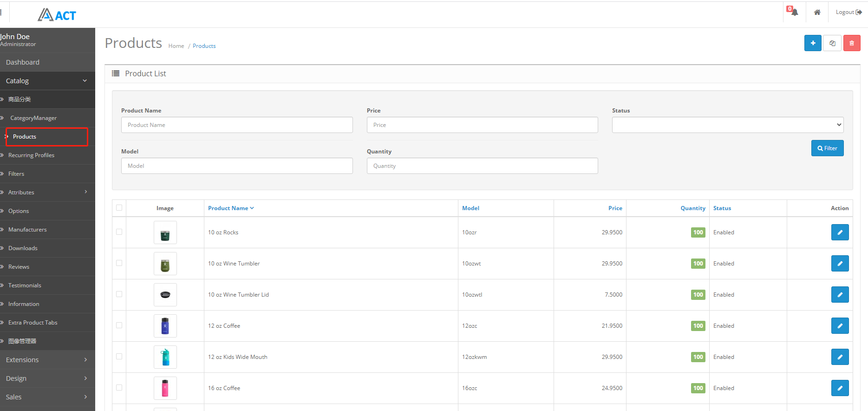This screenshot has height=411, width=868.
Task: Click the Filter button
Action: point(827,148)
